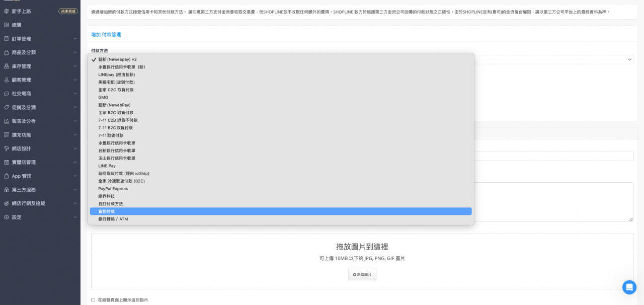The image size is (644, 305).
Task: Select 自訂付款方法 option
Action: click(x=281, y=204)
